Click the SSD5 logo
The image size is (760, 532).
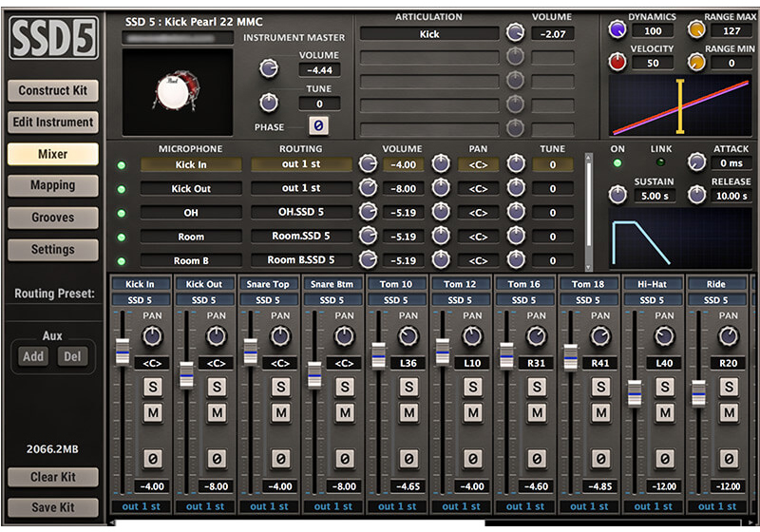click(53, 38)
